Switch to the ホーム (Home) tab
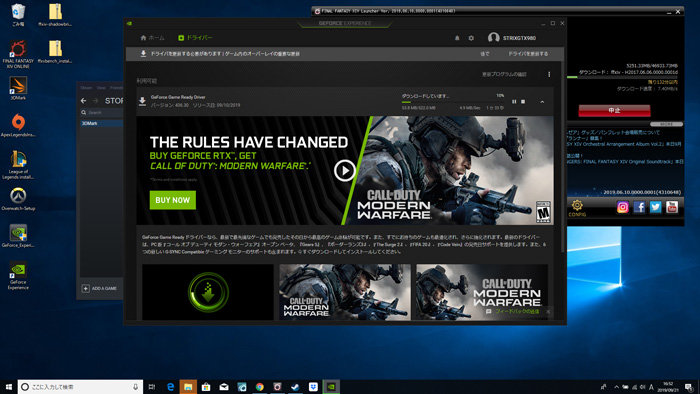700x394 pixels. click(152, 38)
